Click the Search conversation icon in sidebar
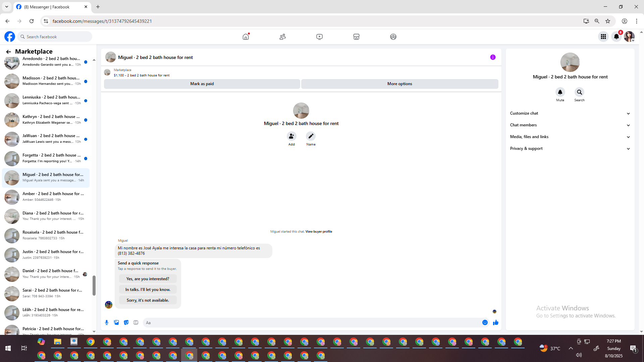Viewport: 644px width, 362px height. point(579,92)
